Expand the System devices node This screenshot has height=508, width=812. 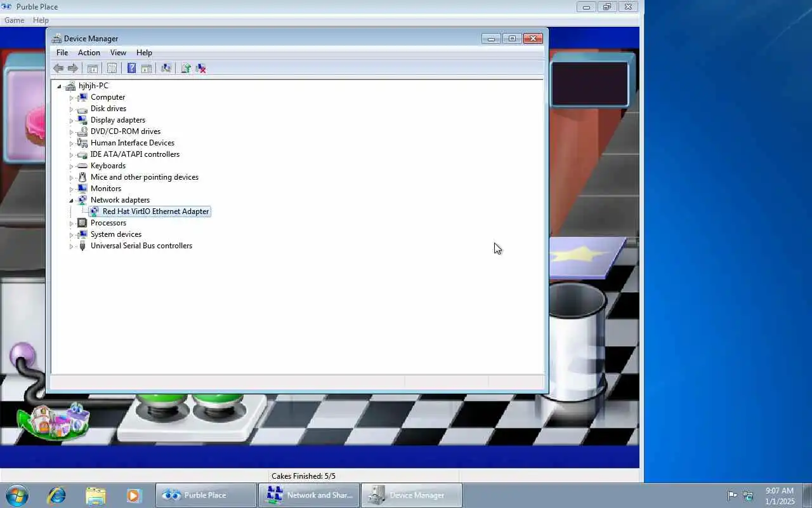point(71,235)
